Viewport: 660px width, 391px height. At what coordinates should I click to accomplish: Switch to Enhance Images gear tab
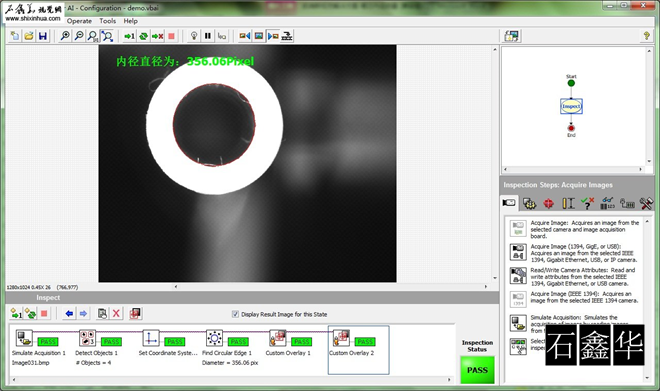[529, 203]
